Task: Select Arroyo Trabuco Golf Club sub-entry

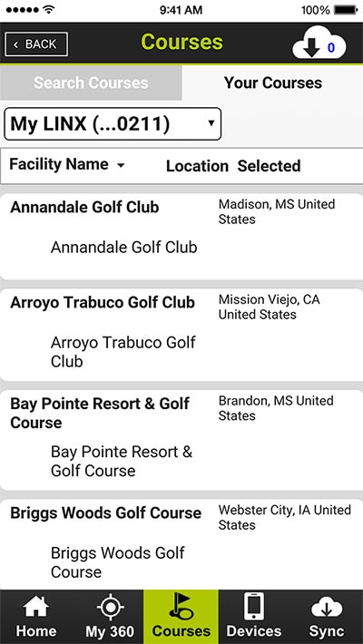Action: pos(123,352)
